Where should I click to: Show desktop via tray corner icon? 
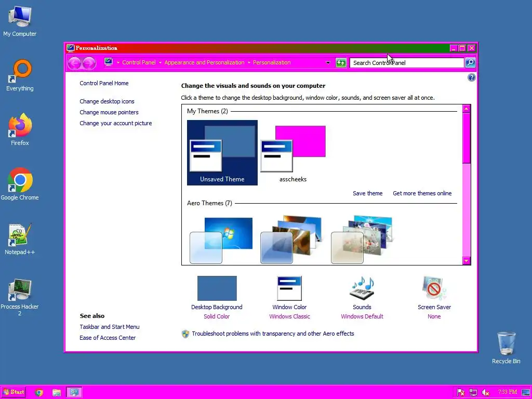[x=526, y=393]
